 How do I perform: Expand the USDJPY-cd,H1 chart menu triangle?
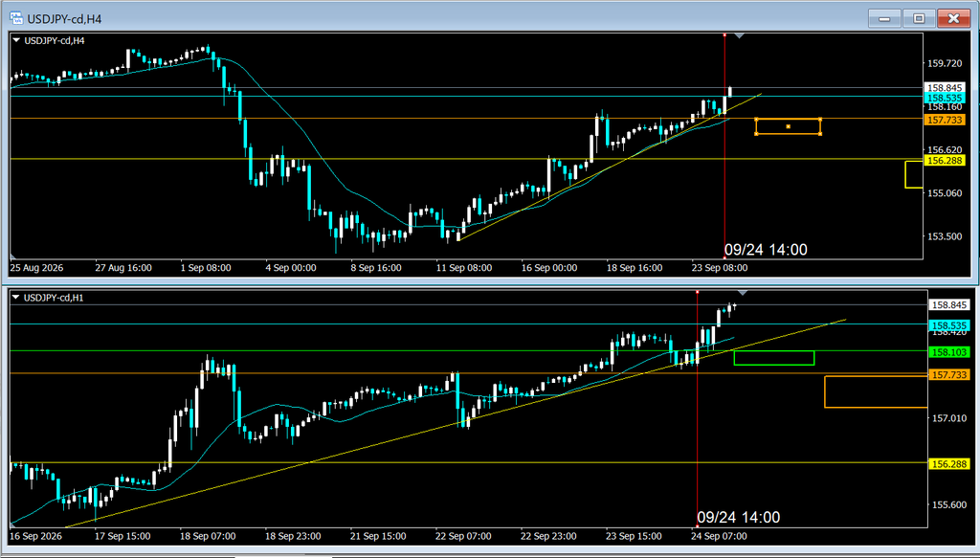[x=15, y=298]
